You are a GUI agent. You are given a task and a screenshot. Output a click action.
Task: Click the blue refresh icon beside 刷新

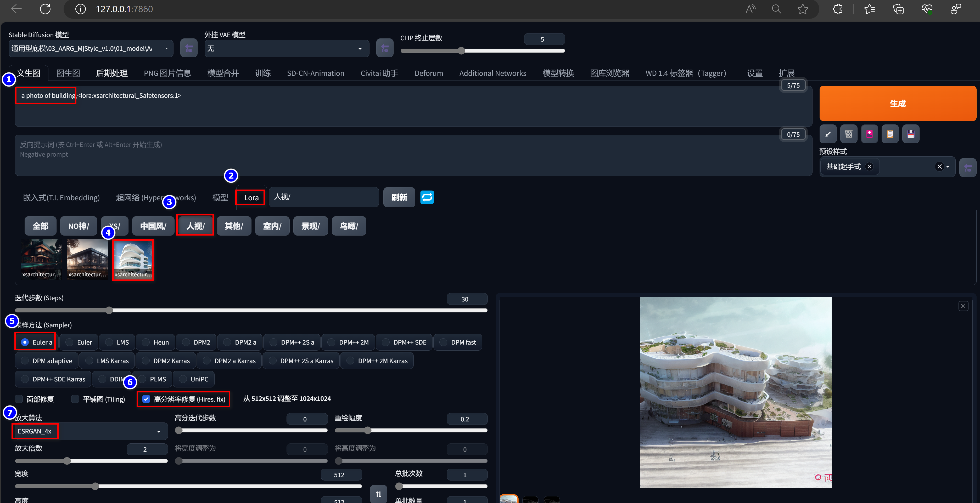427,197
